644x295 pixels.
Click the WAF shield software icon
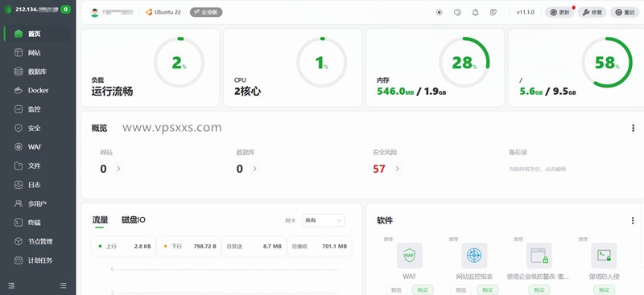[x=409, y=256]
